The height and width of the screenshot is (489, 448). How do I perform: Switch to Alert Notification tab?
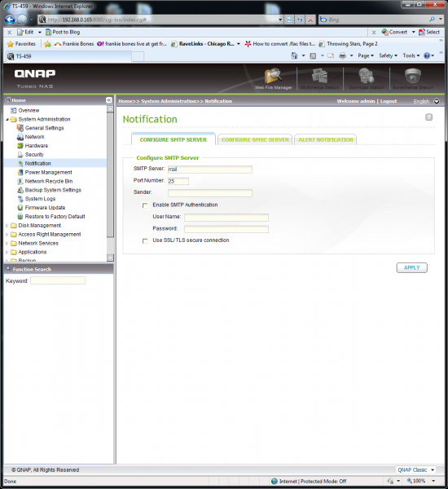click(326, 139)
